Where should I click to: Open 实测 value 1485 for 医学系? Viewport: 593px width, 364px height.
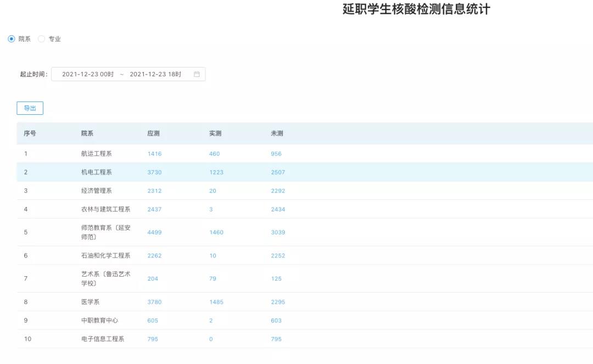(x=216, y=301)
